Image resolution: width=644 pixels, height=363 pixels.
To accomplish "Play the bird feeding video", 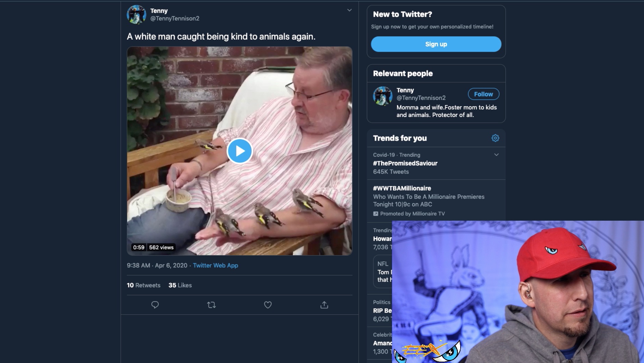I will click(x=240, y=151).
